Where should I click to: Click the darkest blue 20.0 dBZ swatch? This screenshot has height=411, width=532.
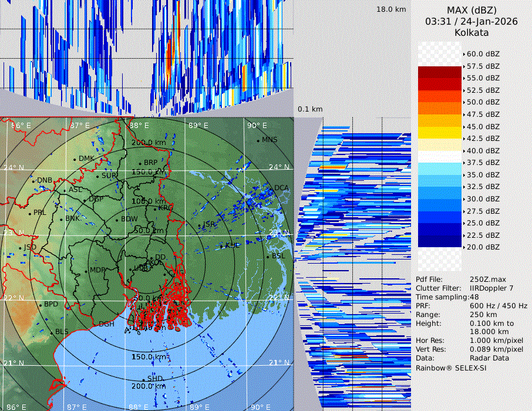pyautogui.click(x=440, y=241)
